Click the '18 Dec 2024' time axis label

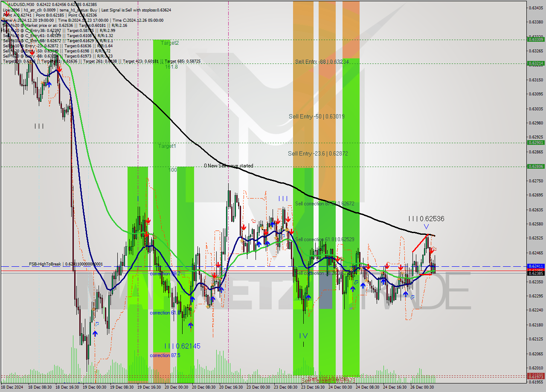(x=12, y=387)
